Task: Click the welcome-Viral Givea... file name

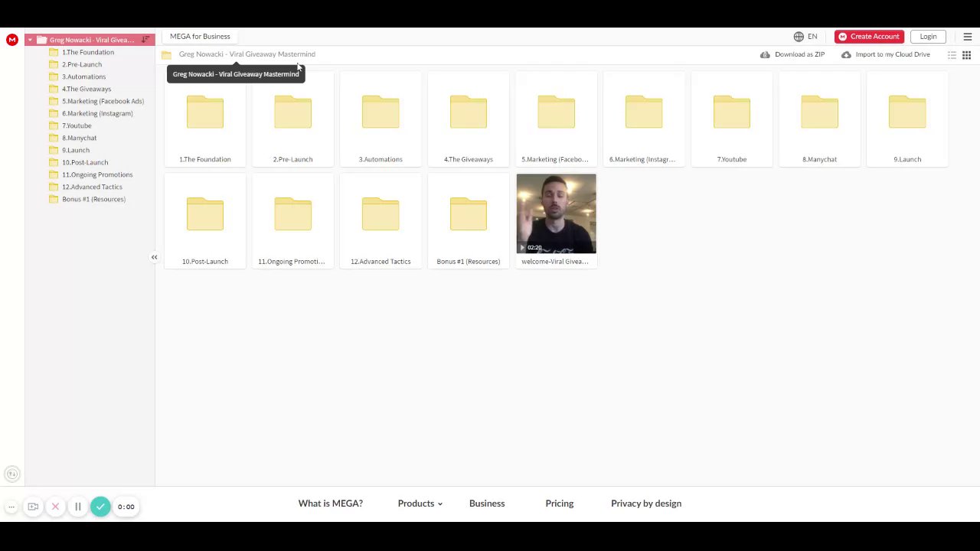Action: [x=555, y=262]
